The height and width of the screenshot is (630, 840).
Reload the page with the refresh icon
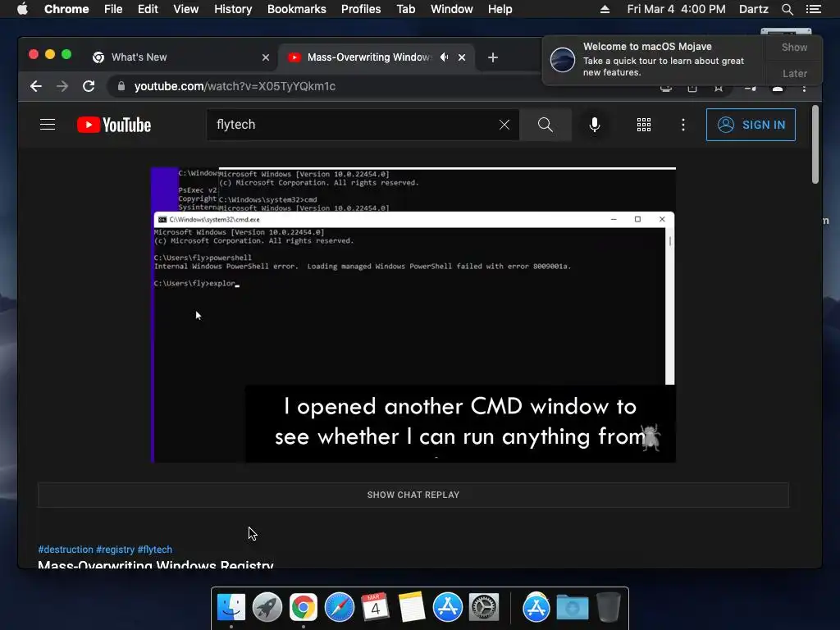point(89,86)
